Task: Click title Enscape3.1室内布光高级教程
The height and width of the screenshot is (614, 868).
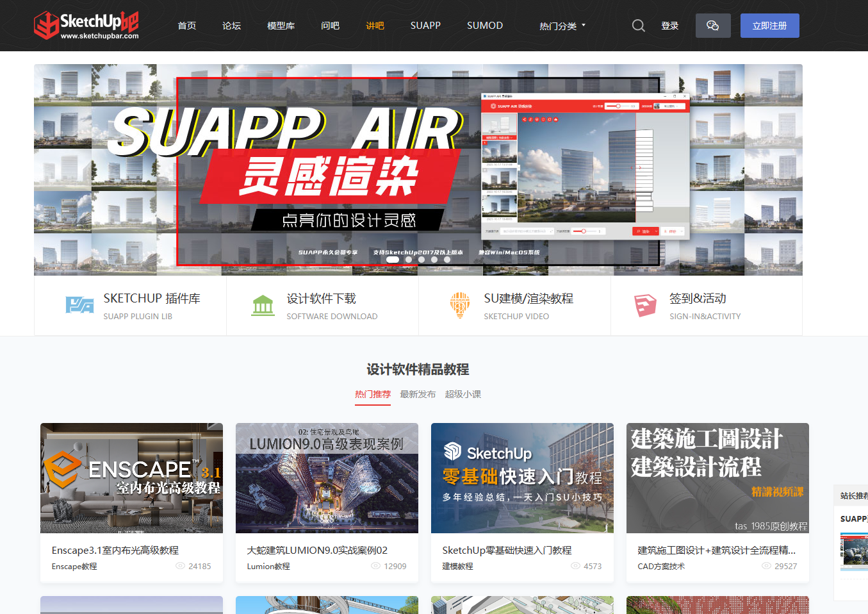Action: 115,550
